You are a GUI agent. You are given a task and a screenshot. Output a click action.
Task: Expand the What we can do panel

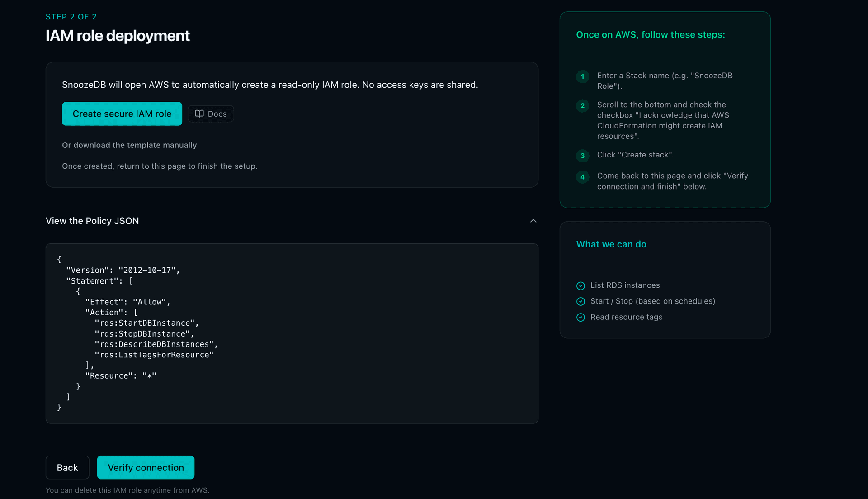click(611, 244)
